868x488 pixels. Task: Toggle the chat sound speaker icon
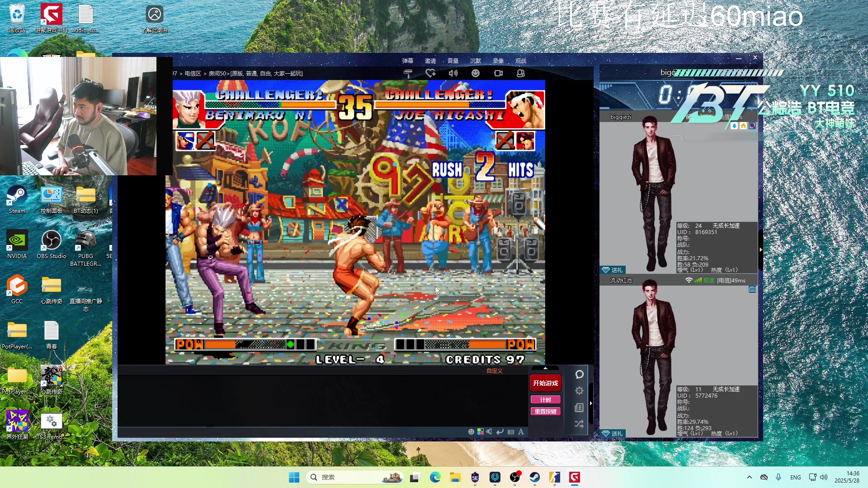(x=489, y=432)
